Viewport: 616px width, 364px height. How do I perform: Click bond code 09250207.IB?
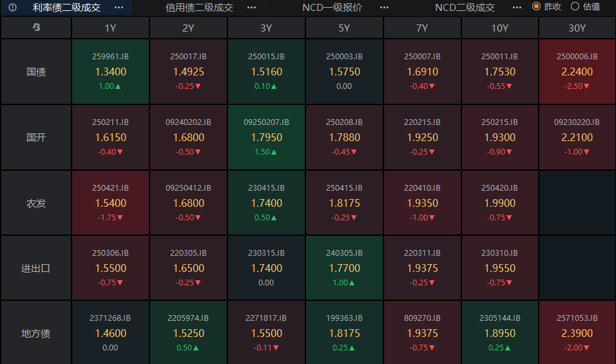pos(267,122)
